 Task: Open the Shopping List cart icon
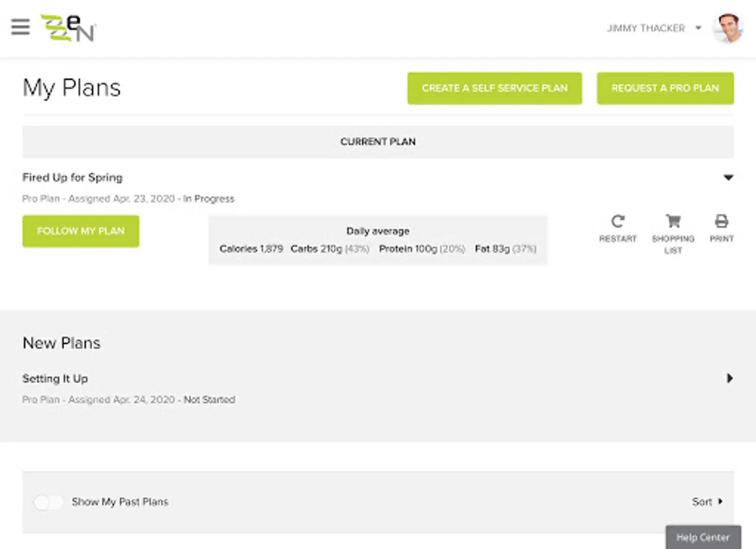coord(673,221)
